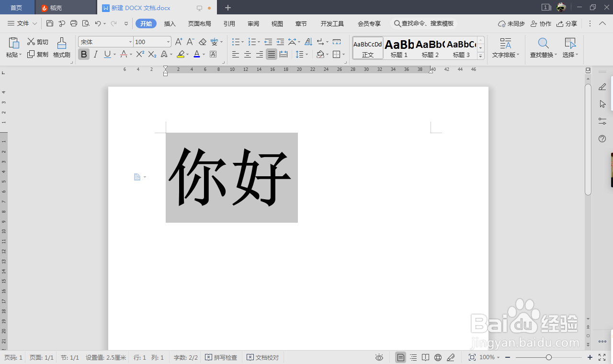613x364 pixels.
Task: Click the Save icon in quick access toolbar
Action: point(50,23)
